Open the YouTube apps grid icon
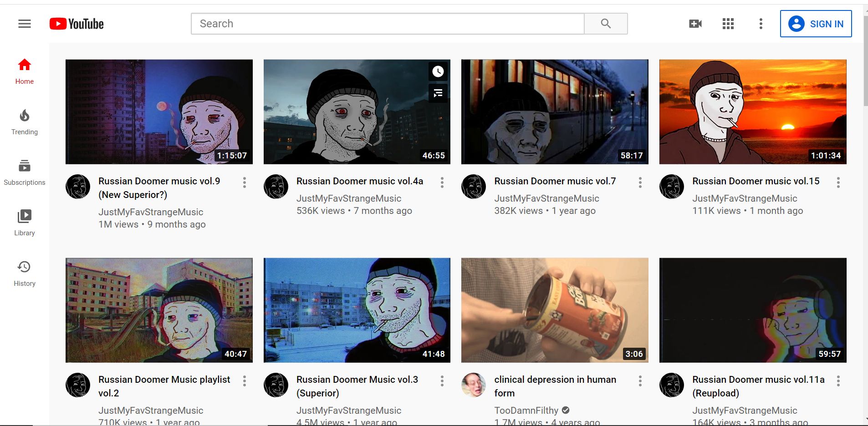868x426 pixels. [x=727, y=23]
